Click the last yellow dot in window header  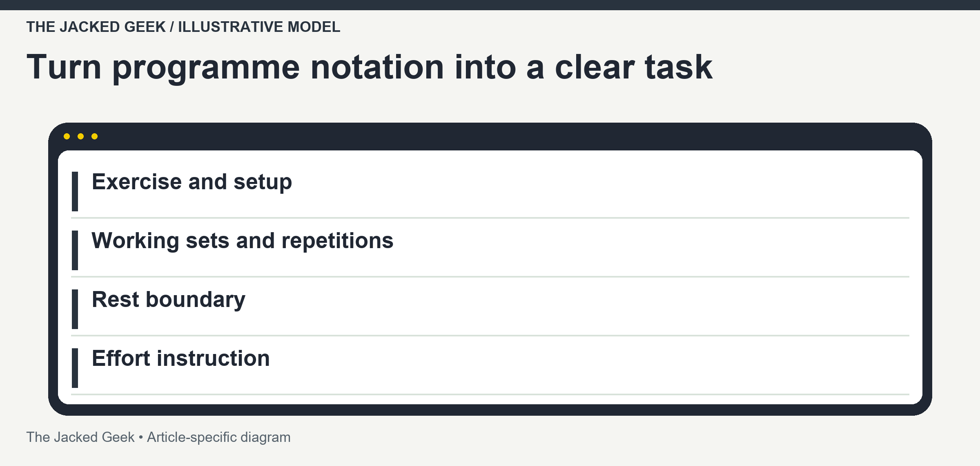click(x=95, y=136)
